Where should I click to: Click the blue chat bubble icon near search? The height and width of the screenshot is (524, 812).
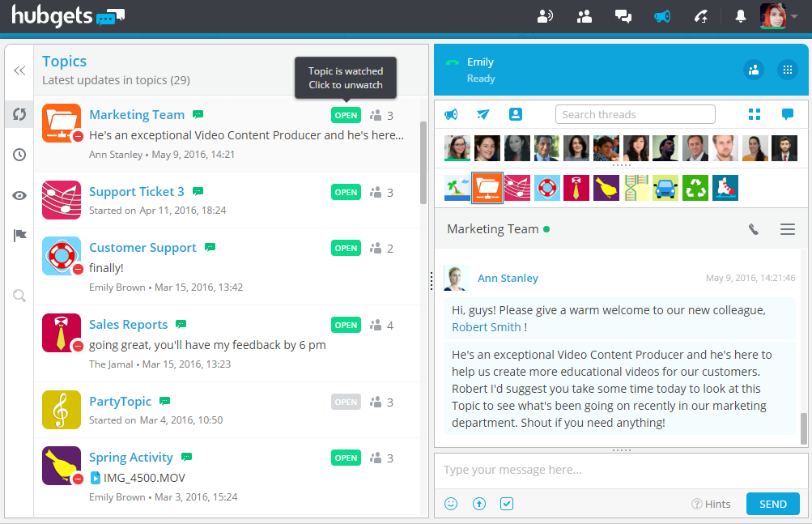tap(787, 114)
